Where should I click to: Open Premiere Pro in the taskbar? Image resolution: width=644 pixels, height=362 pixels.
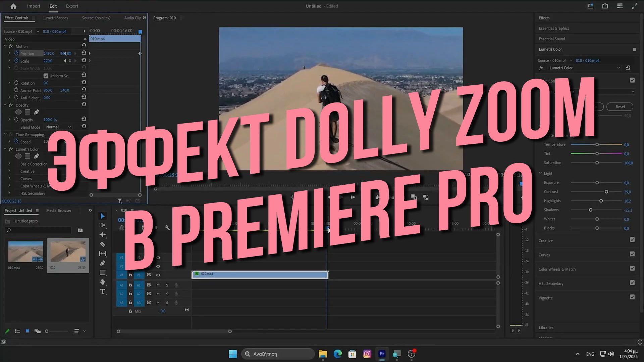pyautogui.click(x=382, y=354)
